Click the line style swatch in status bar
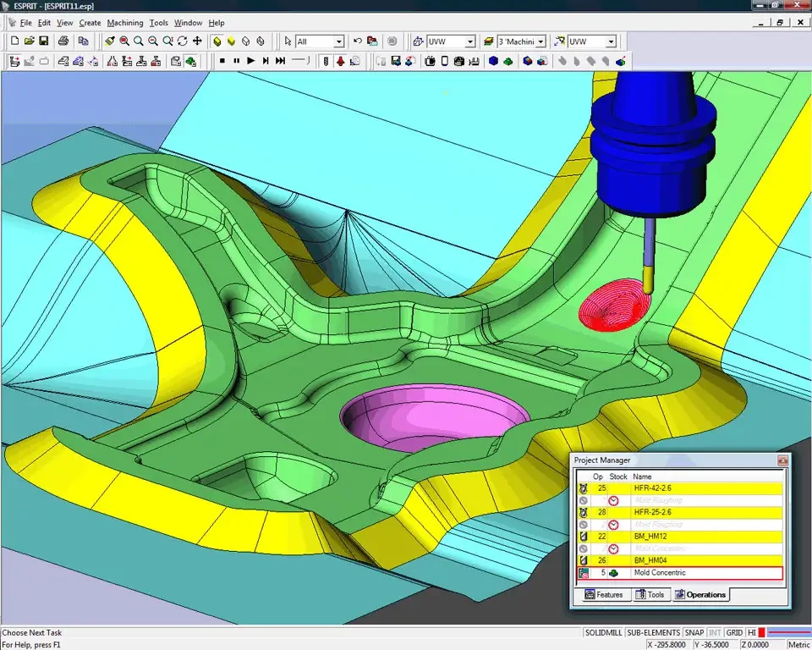Viewport: 812px width, 650px height. click(x=789, y=632)
